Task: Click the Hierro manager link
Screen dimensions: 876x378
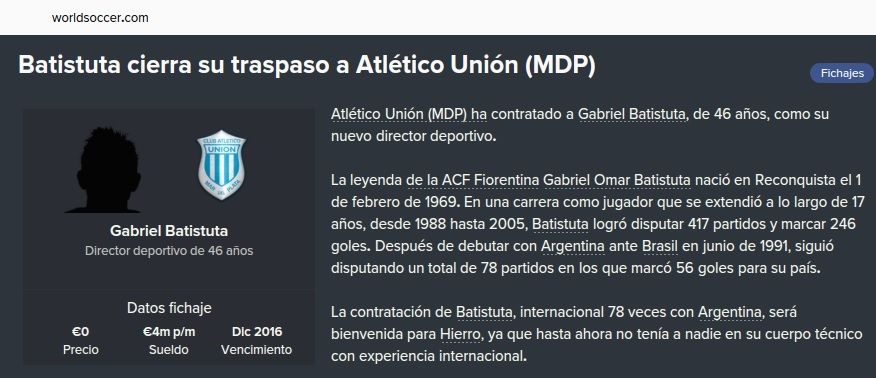Action: click(460, 334)
